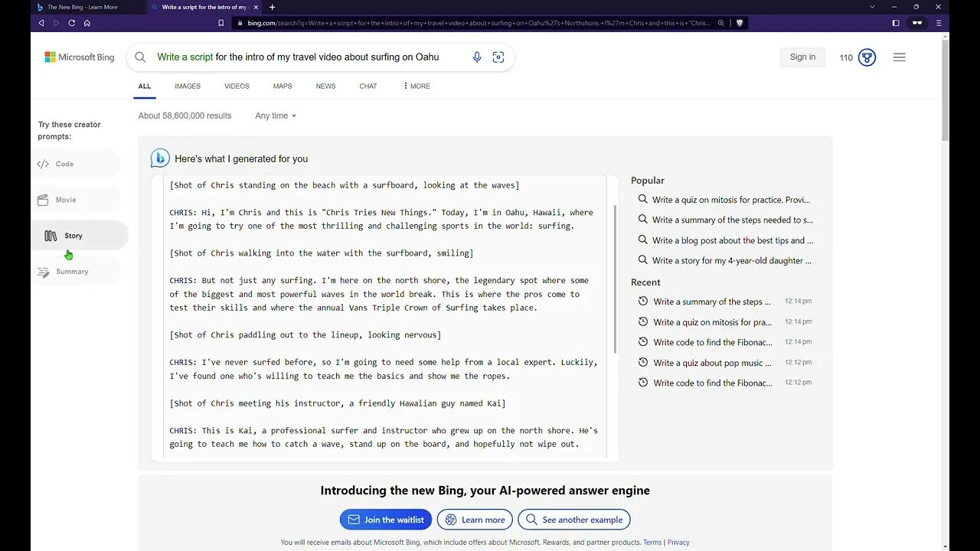The width and height of the screenshot is (980, 551).
Task: Click the generated script's inner scrollbar
Action: [615, 279]
